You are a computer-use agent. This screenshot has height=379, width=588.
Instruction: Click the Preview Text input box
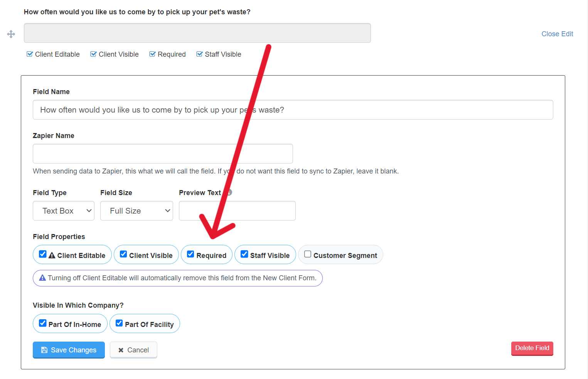pos(237,211)
